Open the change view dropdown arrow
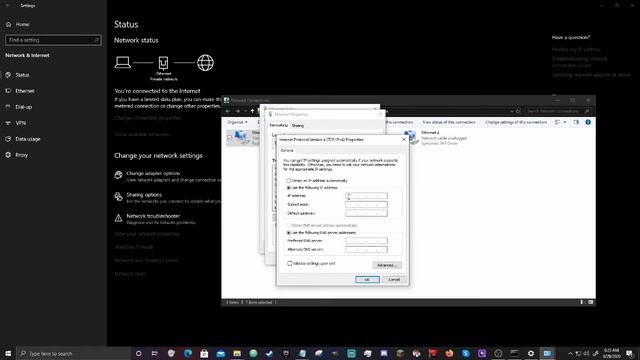 click(x=565, y=122)
